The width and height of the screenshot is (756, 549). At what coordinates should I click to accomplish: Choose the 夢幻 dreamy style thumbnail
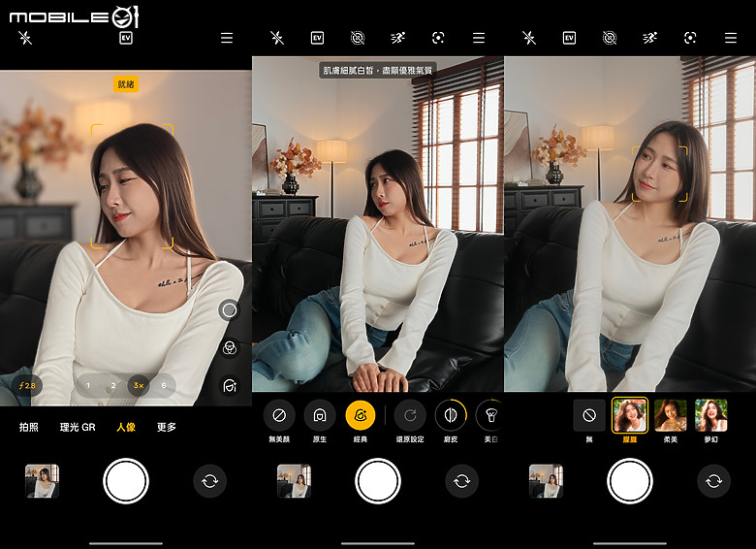point(711,415)
